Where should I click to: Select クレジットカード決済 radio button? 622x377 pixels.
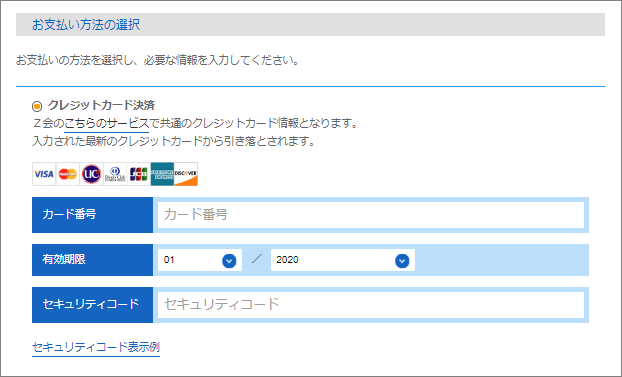(x=37, y=106)
